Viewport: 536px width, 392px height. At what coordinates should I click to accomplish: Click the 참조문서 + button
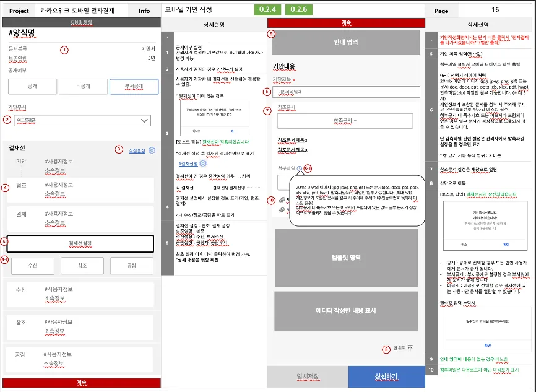[x=345, y=121]
